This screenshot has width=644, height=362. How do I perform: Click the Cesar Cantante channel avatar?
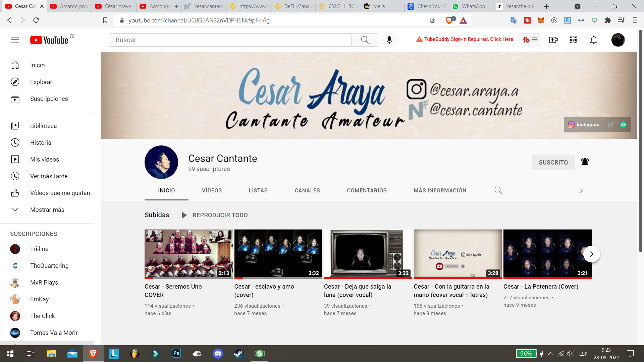(161, 162)
